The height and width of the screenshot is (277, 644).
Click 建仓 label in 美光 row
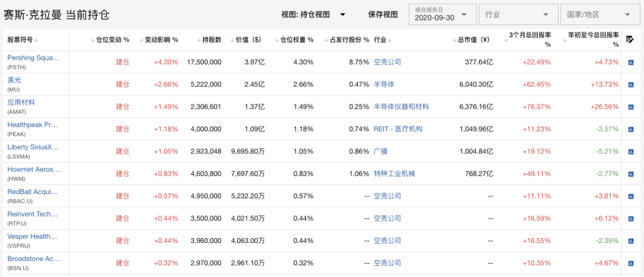[122, 85]
